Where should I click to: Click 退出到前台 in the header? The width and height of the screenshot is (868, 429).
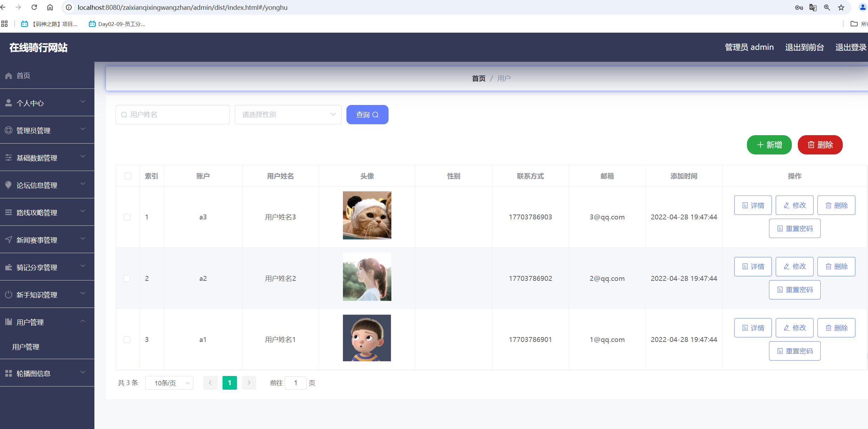[x=804, y=47]
